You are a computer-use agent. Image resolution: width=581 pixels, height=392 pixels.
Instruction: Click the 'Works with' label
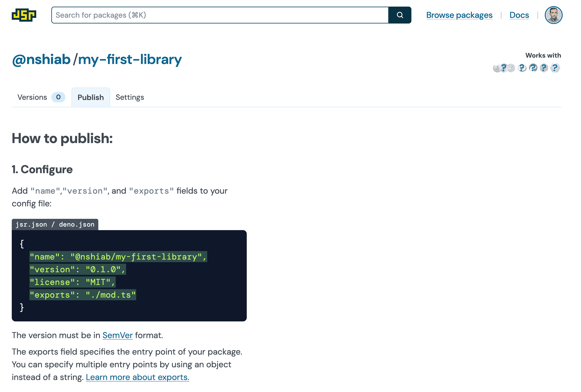pos(543,55)
